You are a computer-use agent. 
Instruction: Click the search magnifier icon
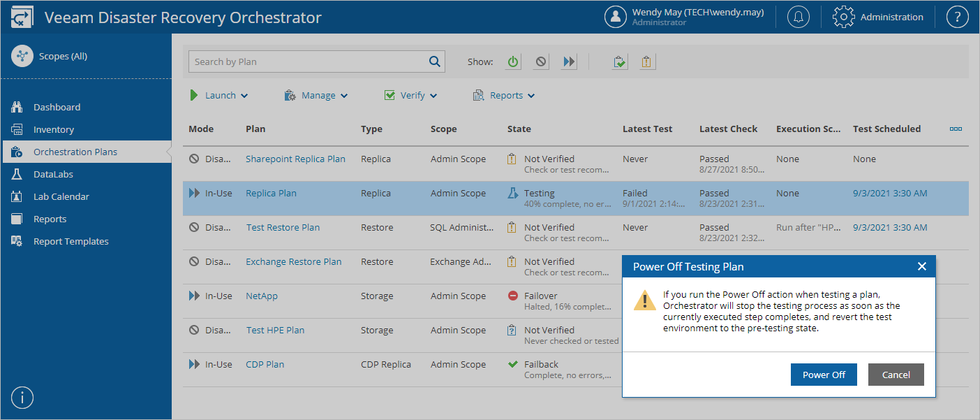435,61
